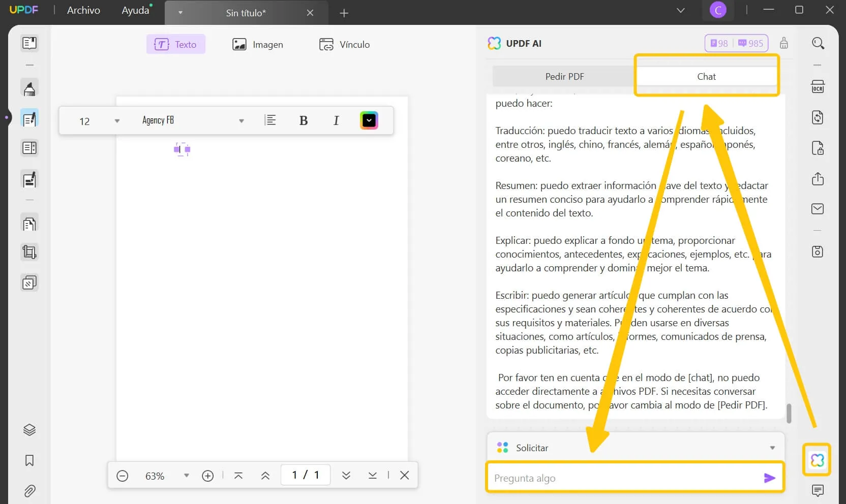Expand the tab list chevron in title bar
The height and width of the screenshot is (504, 846).
coord(681,10)
